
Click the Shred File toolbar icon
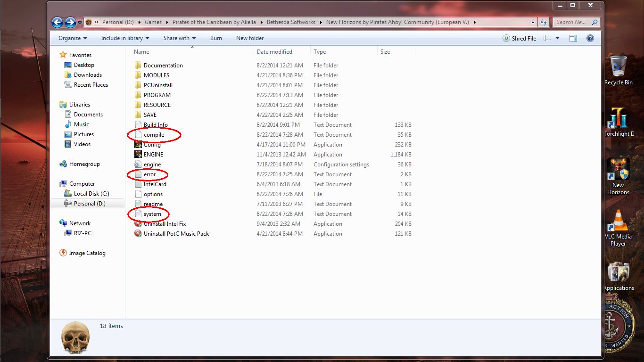(x=506, y=39)
